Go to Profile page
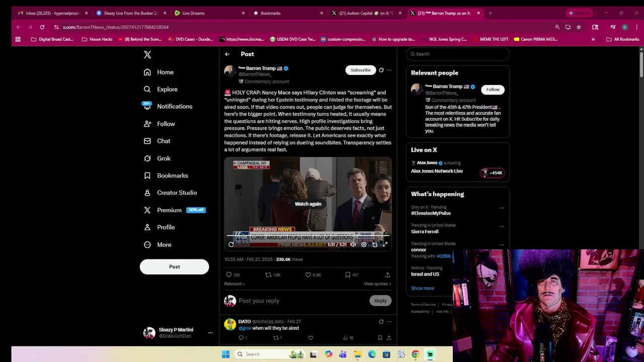This screenshot has width=644, height=362. tap(159, 227)
